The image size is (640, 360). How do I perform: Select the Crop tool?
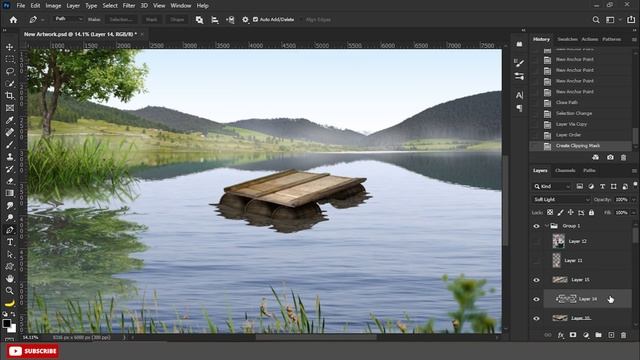click(9, 96)
